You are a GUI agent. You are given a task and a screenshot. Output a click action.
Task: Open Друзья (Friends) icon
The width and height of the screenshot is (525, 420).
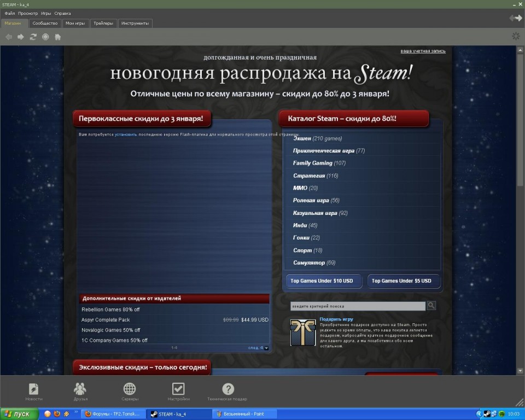click(80, 389)
